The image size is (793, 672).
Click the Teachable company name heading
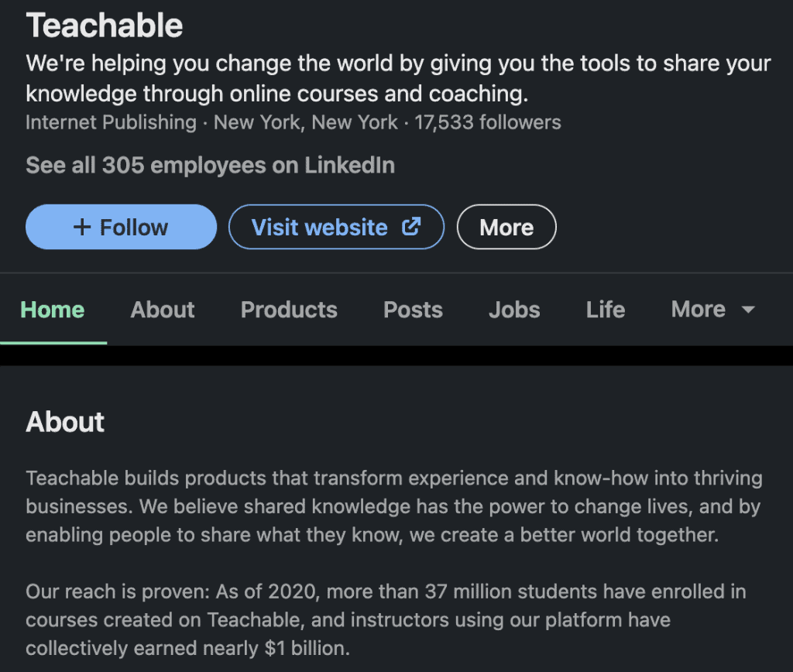point(105,26)
